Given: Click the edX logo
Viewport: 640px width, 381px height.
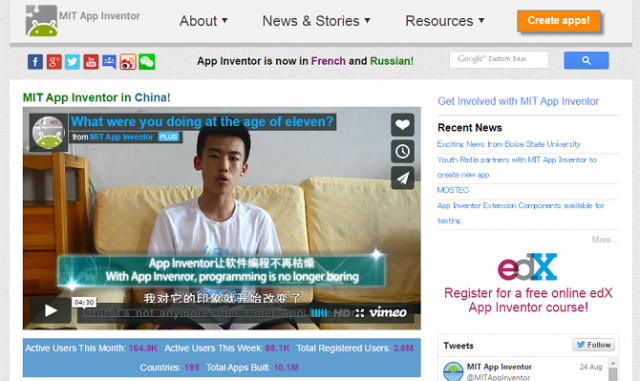Looking at the screenshot, I should pyautogui.click(x=527, y=267).
